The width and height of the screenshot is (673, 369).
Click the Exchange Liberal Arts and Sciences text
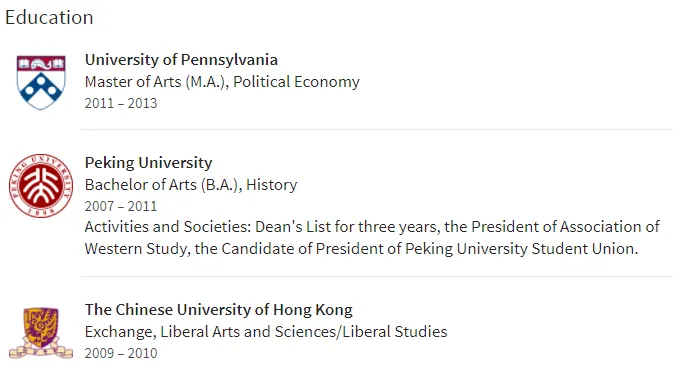(266, 332)
